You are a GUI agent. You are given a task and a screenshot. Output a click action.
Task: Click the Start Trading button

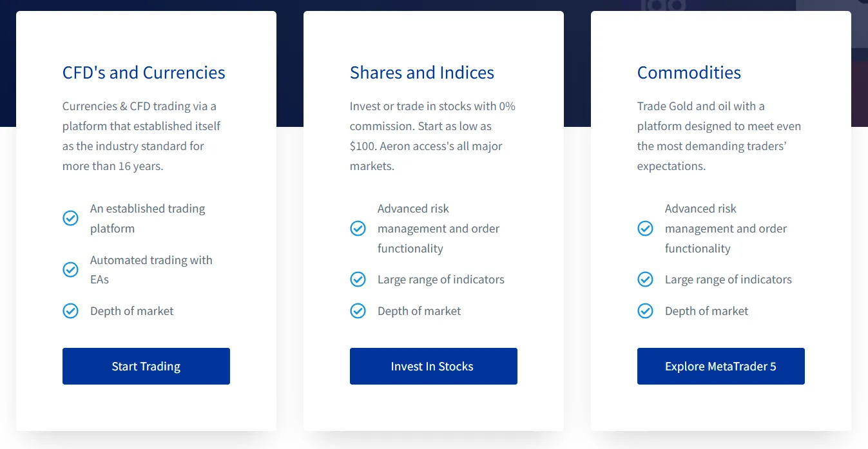pos(146,367)
